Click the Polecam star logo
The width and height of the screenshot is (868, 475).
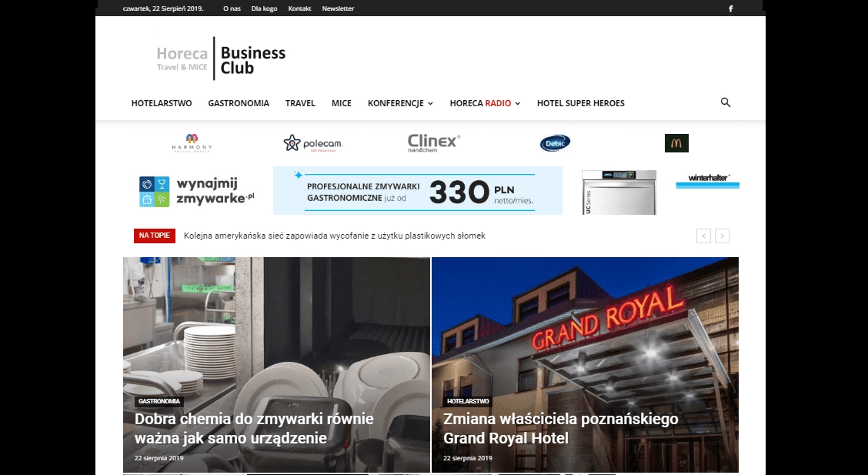tap(312, 143)
